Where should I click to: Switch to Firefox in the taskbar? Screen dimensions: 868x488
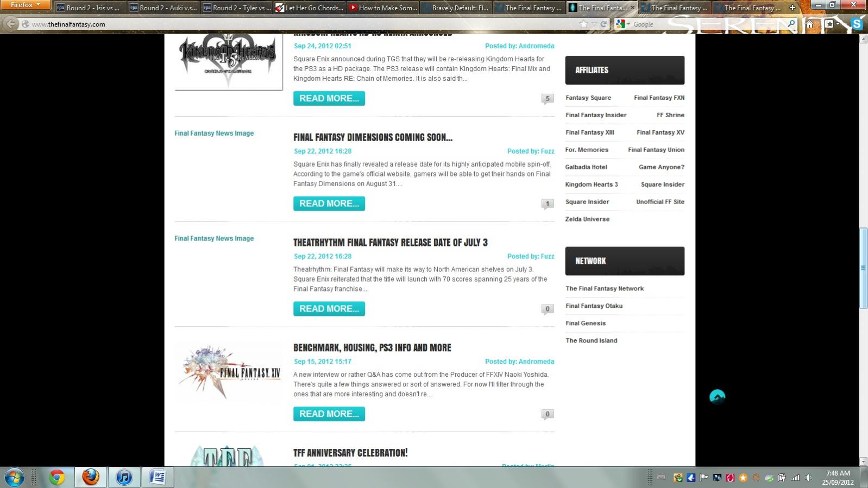(x=91, y=477)
